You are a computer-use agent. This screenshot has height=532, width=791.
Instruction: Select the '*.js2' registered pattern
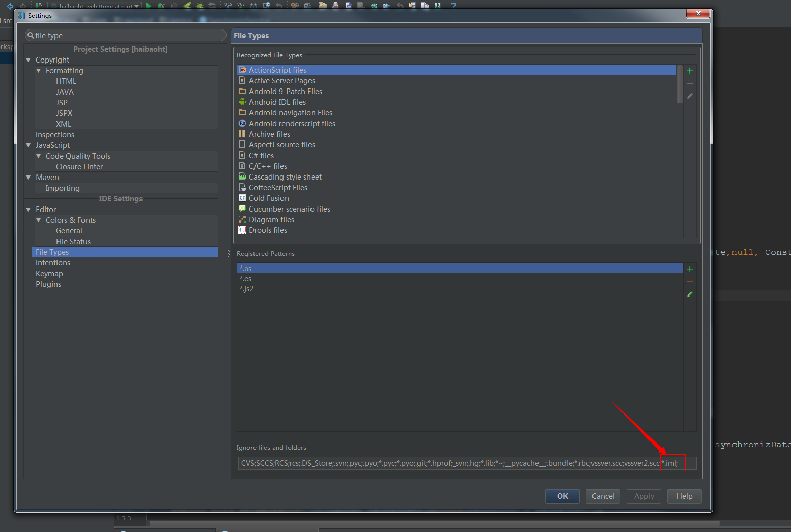(460, 289)
